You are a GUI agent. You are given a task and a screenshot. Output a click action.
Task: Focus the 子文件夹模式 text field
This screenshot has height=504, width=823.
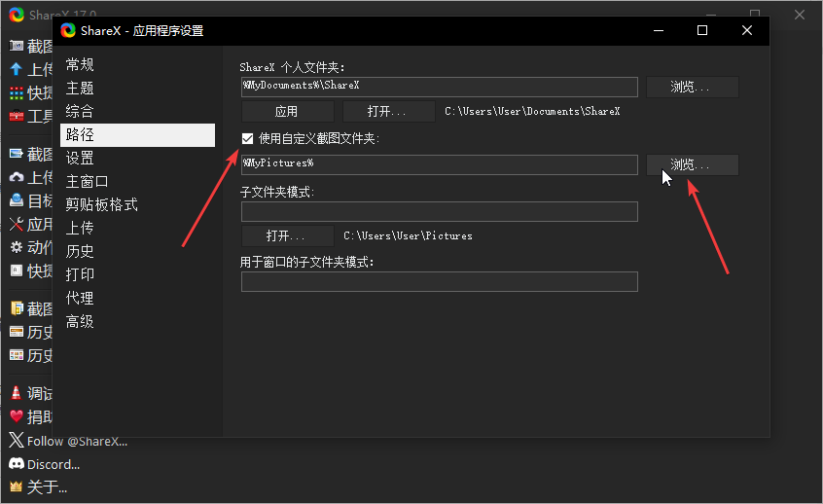[439, 212]
